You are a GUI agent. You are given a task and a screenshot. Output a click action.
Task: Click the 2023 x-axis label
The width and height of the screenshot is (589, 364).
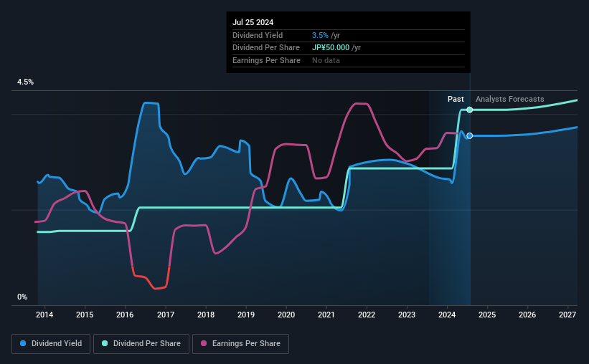[407, 315]
